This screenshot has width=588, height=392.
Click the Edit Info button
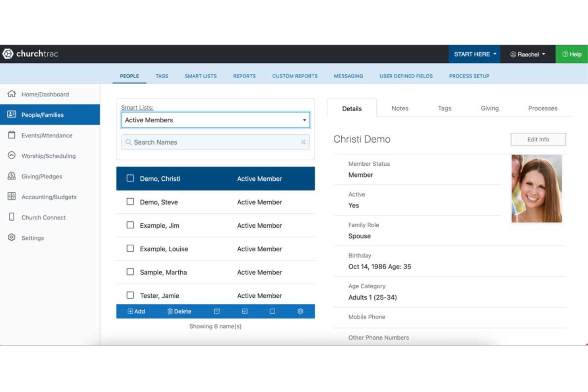point(538,139)
